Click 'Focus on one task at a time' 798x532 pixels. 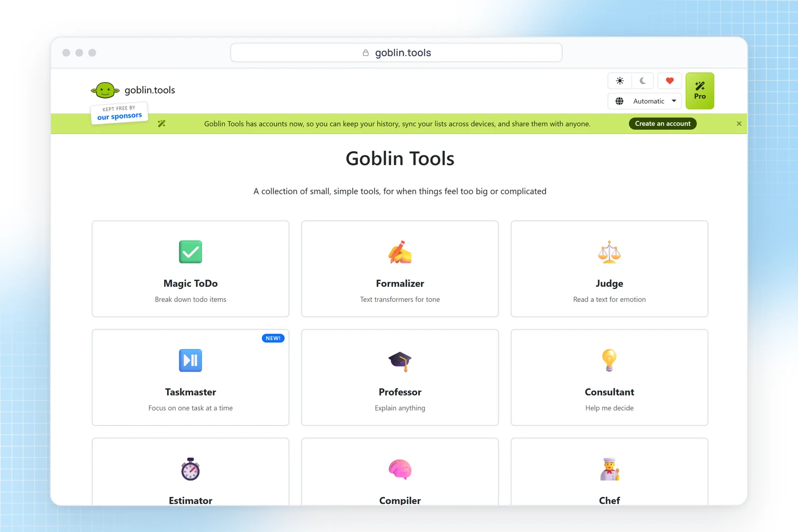coord(191,408)
